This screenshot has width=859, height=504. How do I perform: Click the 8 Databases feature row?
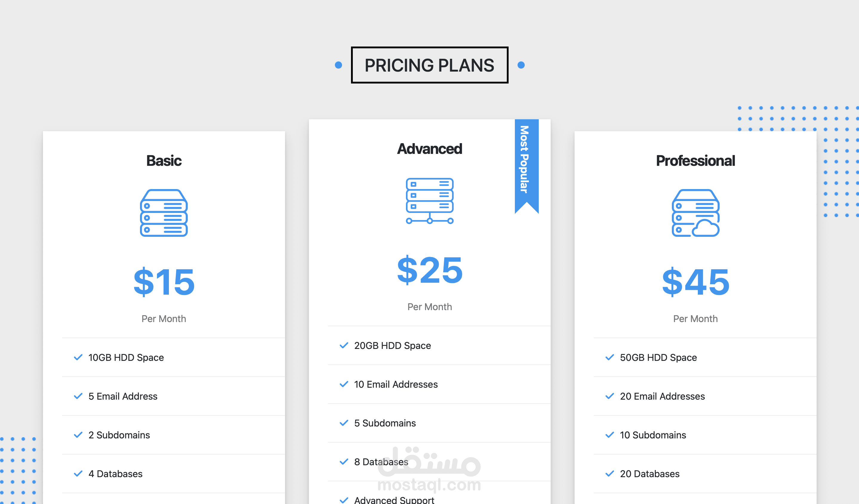click(439, 462)
